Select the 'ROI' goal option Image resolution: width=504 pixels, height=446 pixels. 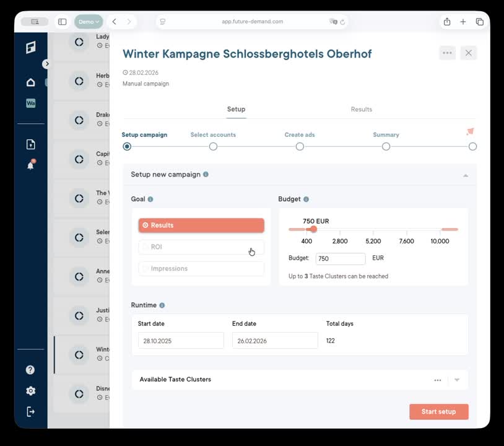point(201,247)
